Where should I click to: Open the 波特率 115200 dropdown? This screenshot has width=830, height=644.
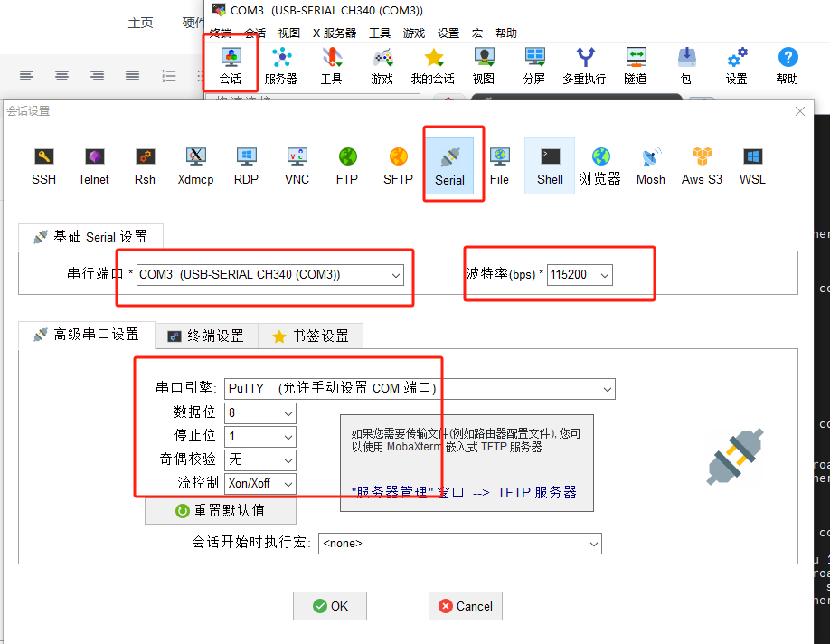pyautogui.click(x=580, y=275)
